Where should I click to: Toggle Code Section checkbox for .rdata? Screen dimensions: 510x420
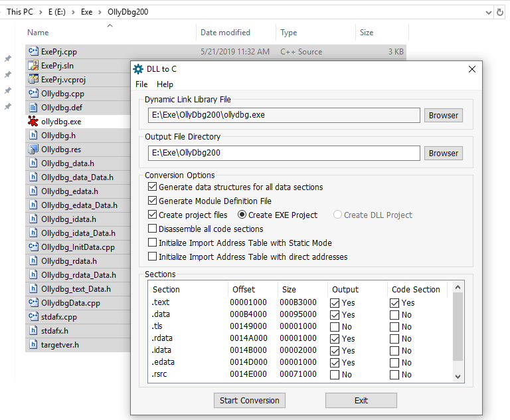394,339
